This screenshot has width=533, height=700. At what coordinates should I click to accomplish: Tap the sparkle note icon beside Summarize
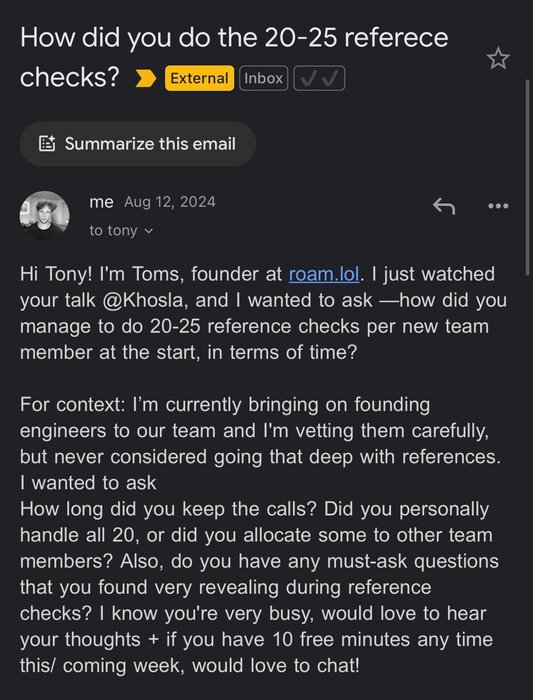[47, 144]
